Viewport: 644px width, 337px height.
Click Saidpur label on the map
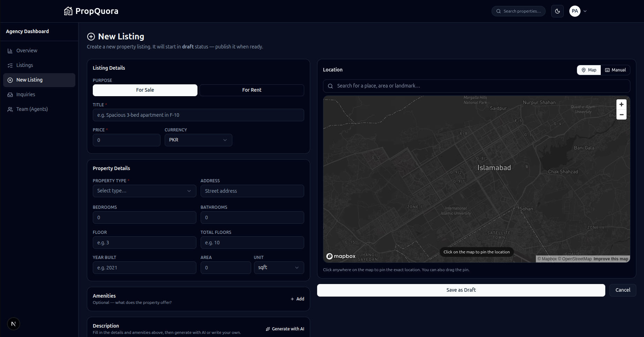[x=498, y=108]
